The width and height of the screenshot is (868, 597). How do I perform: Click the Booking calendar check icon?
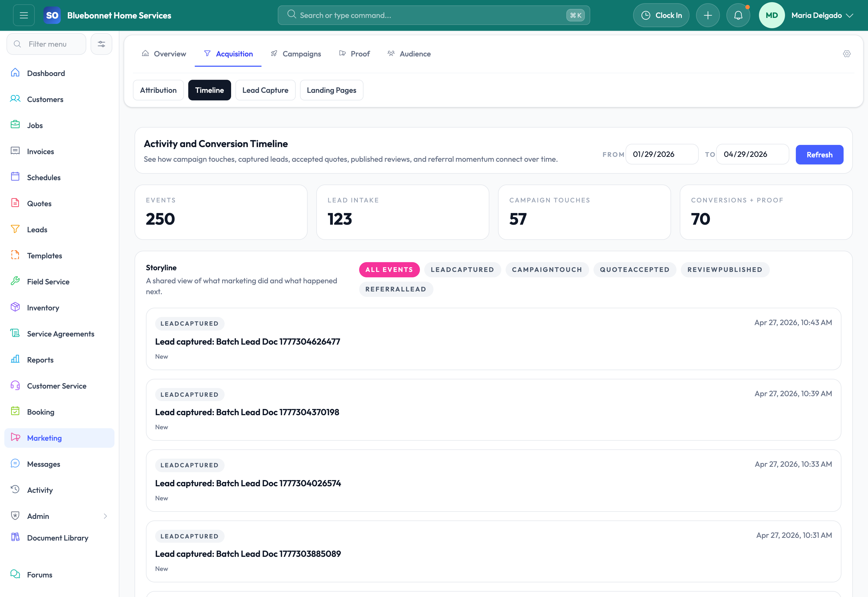[15, 411]
